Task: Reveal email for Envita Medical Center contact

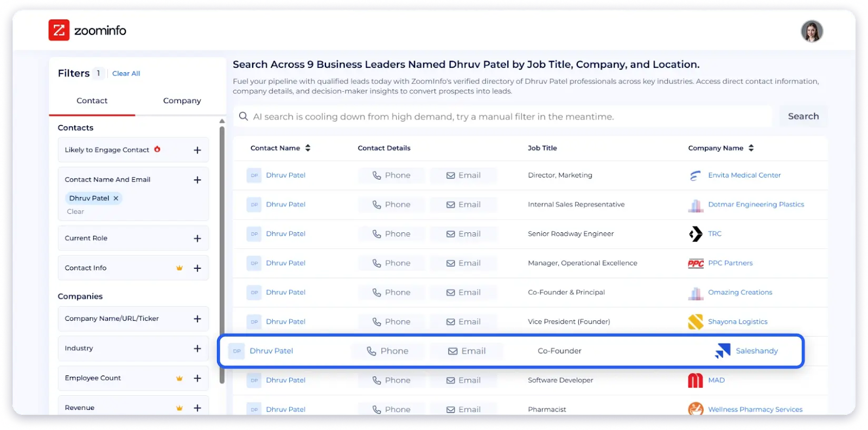Action: [463, 175]
